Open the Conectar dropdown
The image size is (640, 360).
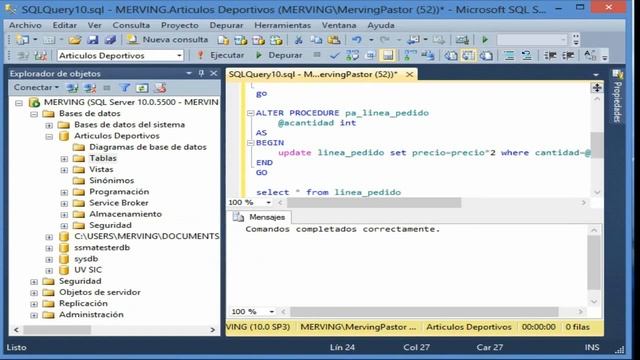click(36, 87)
